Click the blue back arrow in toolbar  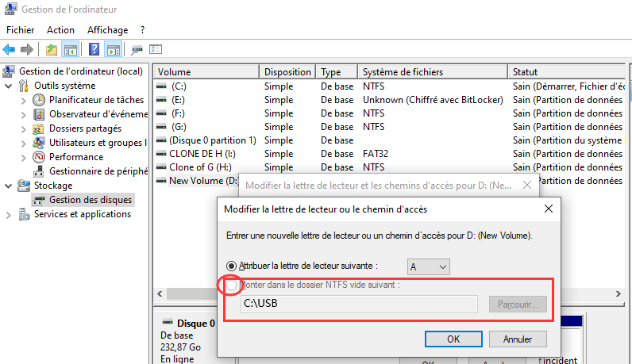[x=9, y=50]
